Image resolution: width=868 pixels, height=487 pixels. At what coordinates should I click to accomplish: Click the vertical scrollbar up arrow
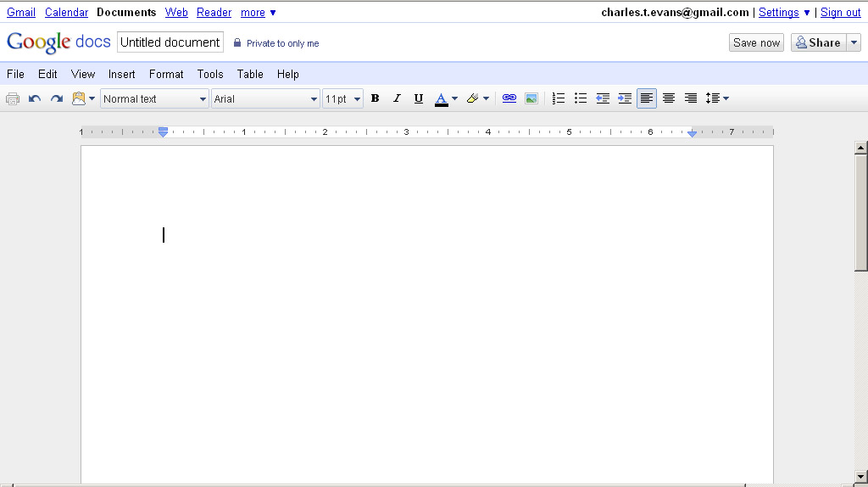[860, 148]
